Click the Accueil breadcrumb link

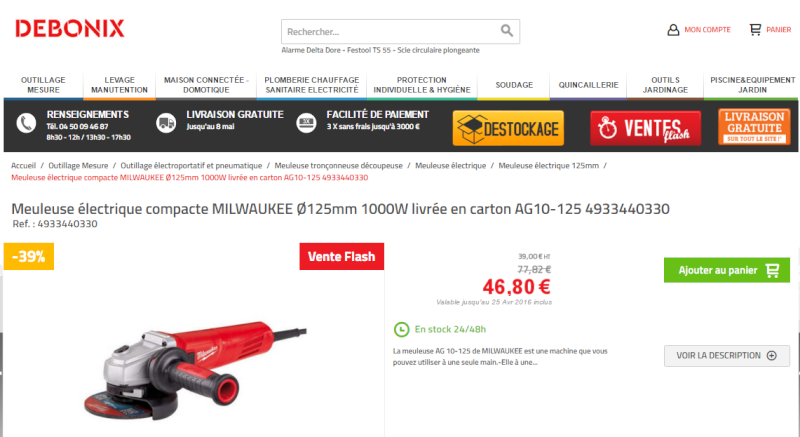[23, 166]
